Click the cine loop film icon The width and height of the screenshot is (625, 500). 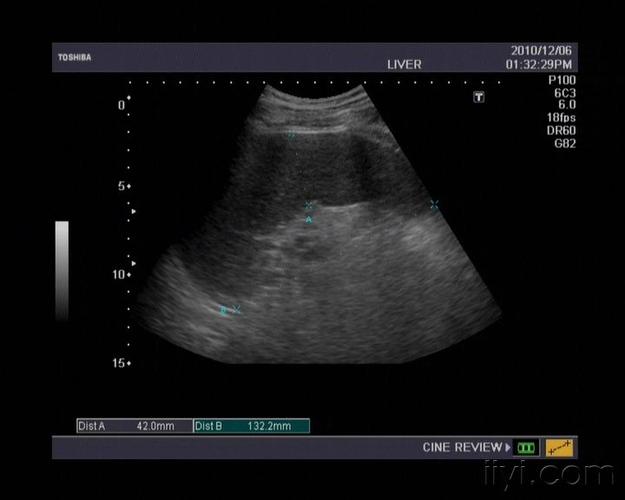pos(527,448)
